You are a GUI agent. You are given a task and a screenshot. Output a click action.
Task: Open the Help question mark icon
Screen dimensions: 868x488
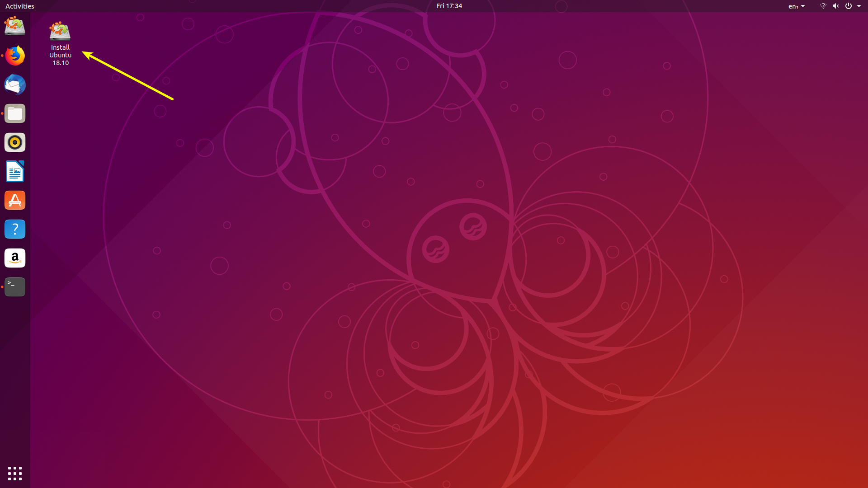pyautogui.click(x=15, y=229)
